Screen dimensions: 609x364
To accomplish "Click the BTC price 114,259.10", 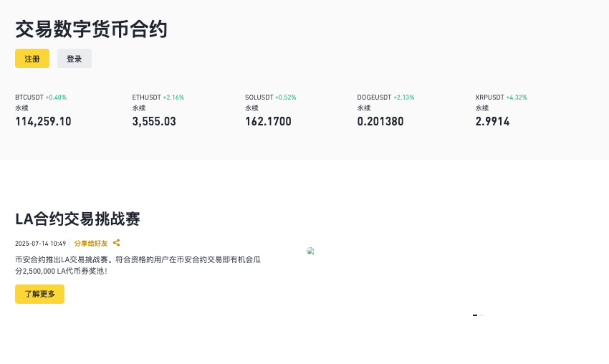I will point(43,121).
